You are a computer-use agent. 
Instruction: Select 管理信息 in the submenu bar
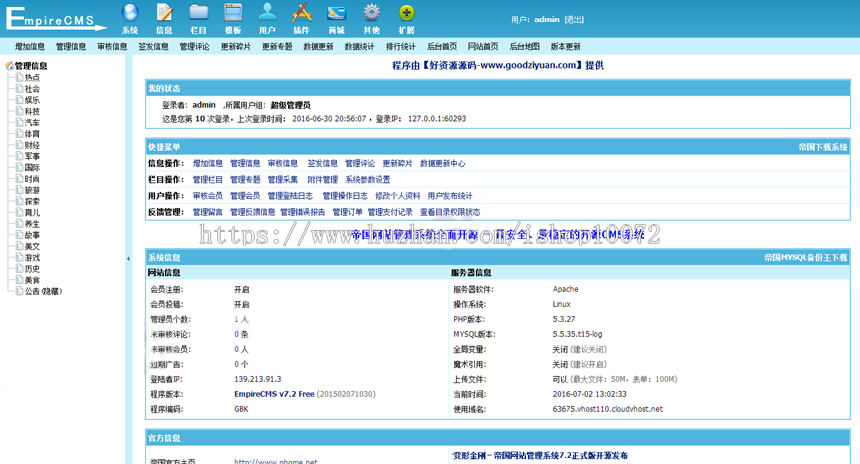tap(71, 47)
